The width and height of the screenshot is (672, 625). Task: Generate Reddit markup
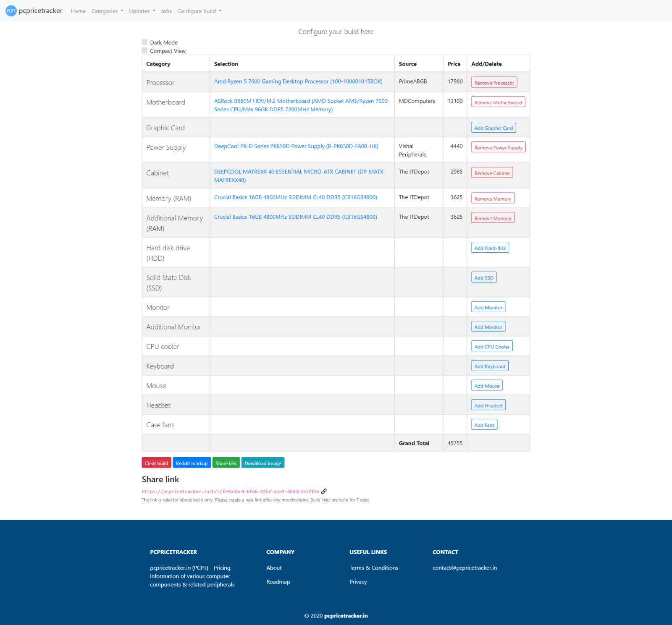192,463
